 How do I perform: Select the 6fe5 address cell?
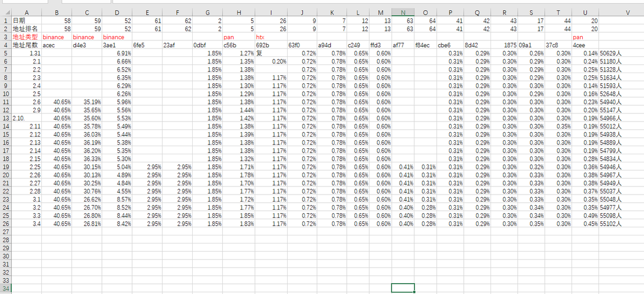[147, 45]
